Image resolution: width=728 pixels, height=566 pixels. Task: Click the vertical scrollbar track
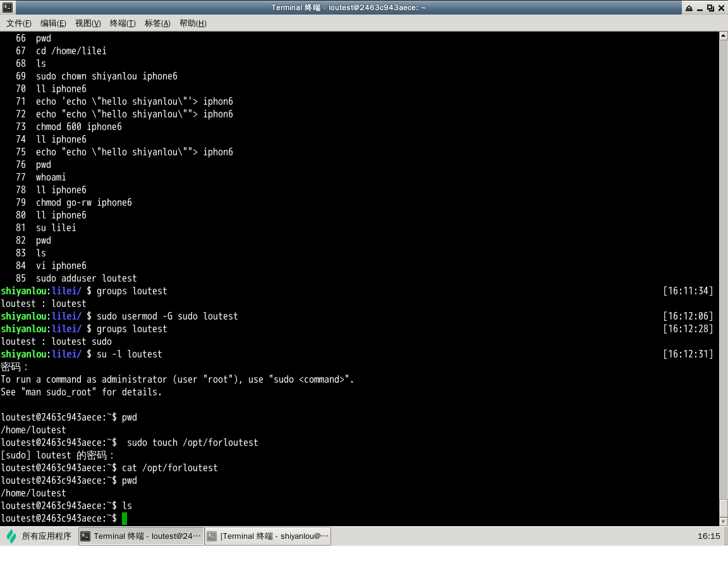coord(724,253)
